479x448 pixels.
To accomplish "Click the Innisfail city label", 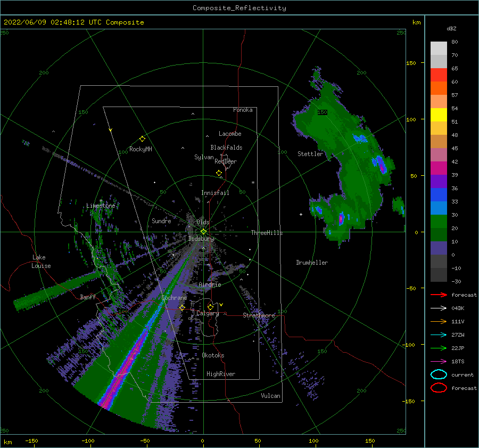I will click(x=215, y=193).
